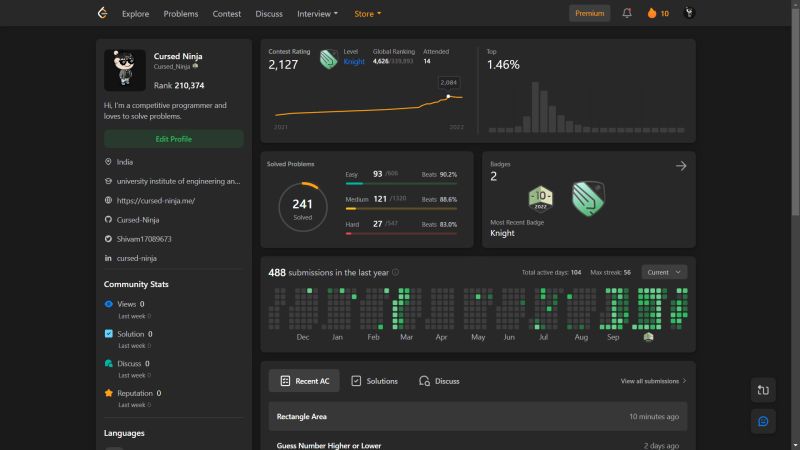Click the Knight badge shield icon

588,198
